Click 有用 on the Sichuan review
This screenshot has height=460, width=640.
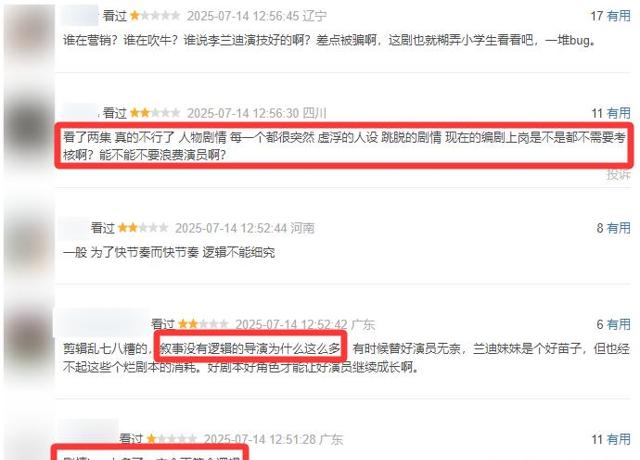[618, 113]
